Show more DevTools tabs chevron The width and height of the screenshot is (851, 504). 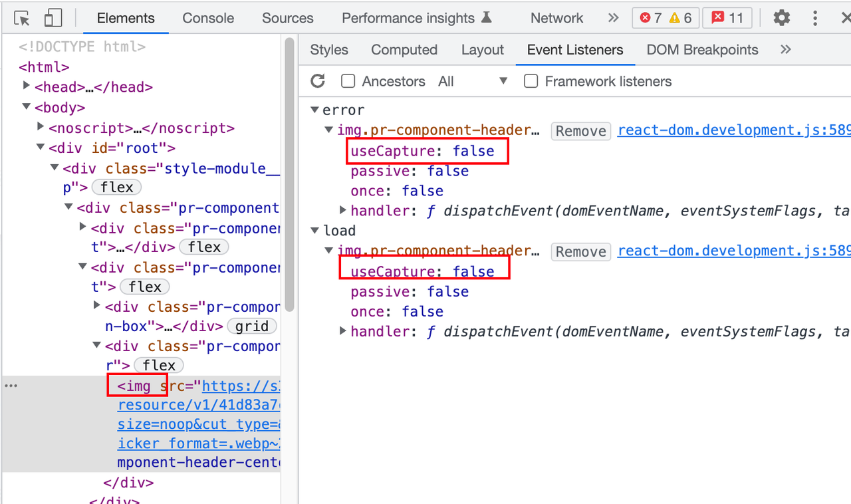tap(614, 18)
